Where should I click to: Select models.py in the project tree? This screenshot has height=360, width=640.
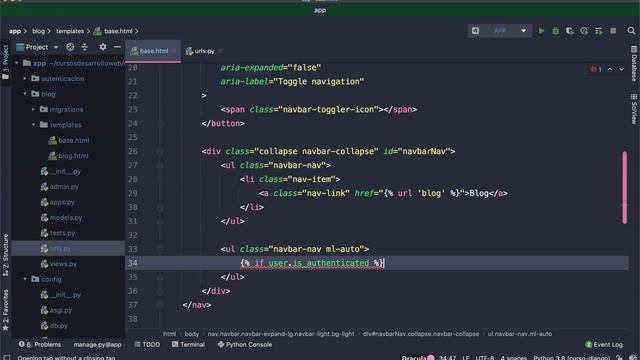pyautogui.click(x=61, y=218)
